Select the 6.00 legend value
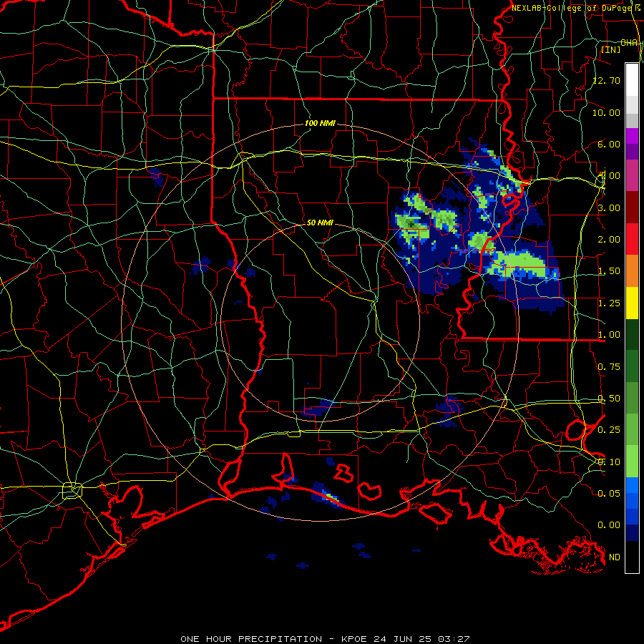The image size is (644, 644). [x=609, y=144]
